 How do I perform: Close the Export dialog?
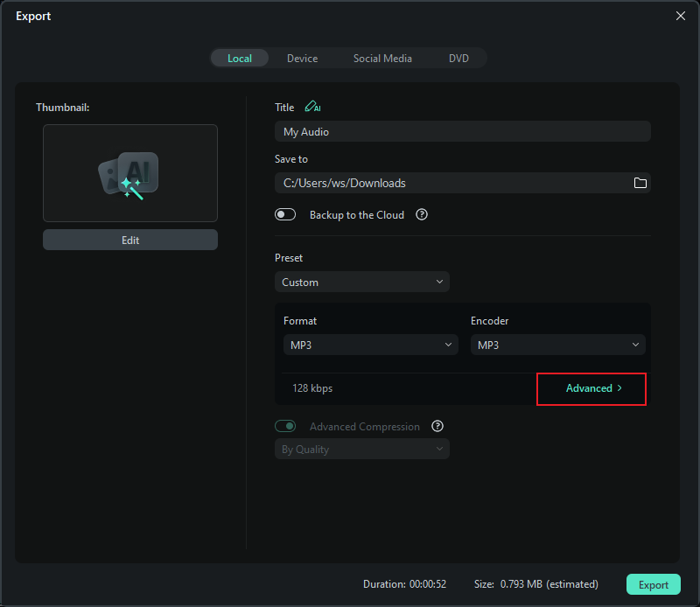pos(681,16)
